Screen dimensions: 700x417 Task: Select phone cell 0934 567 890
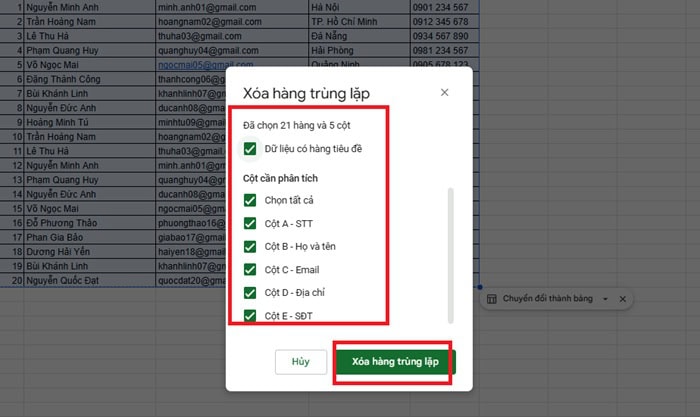tap(445, 36)
